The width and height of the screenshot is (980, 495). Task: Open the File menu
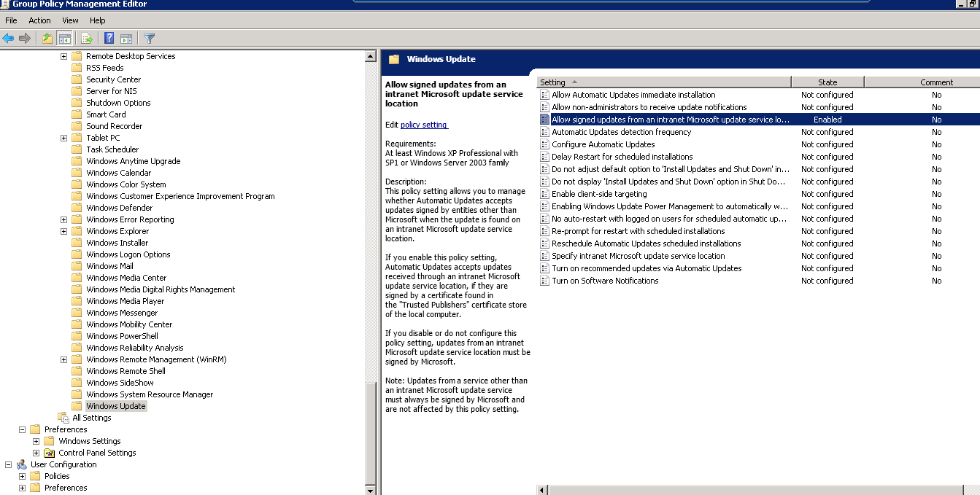tap(11, 20)
